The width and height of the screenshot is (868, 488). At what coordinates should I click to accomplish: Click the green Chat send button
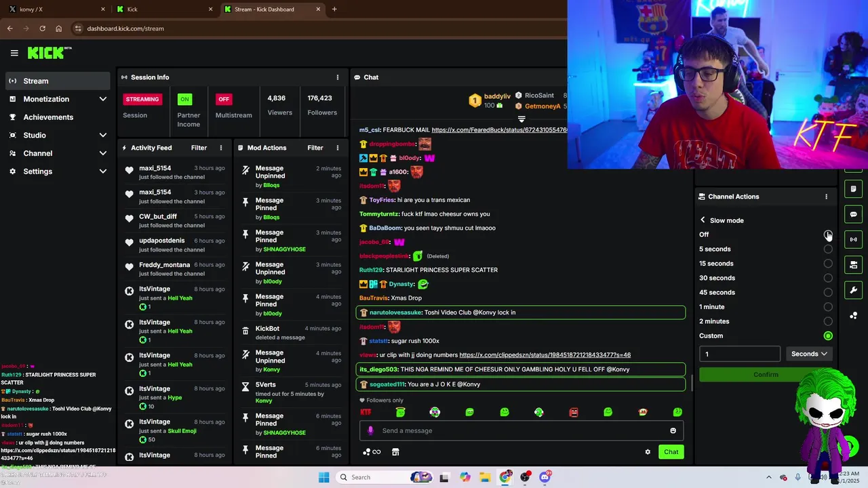point(671,452)
